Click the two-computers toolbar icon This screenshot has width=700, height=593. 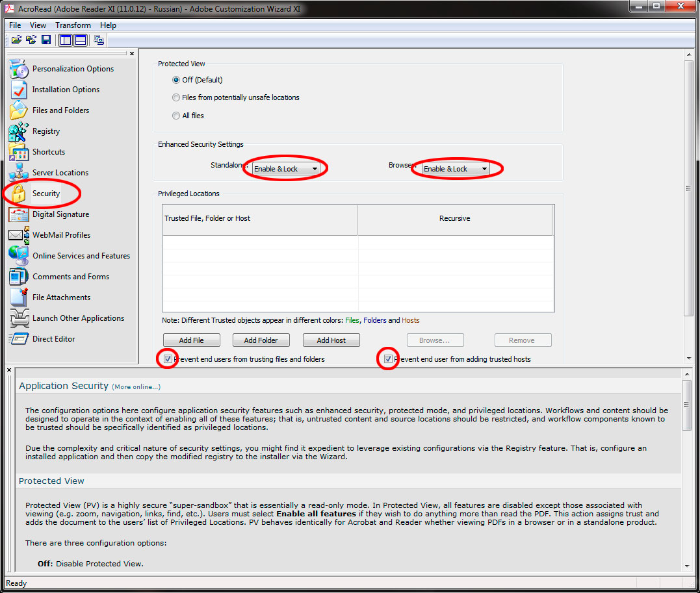pyautogui.click(x=99, y=40)
